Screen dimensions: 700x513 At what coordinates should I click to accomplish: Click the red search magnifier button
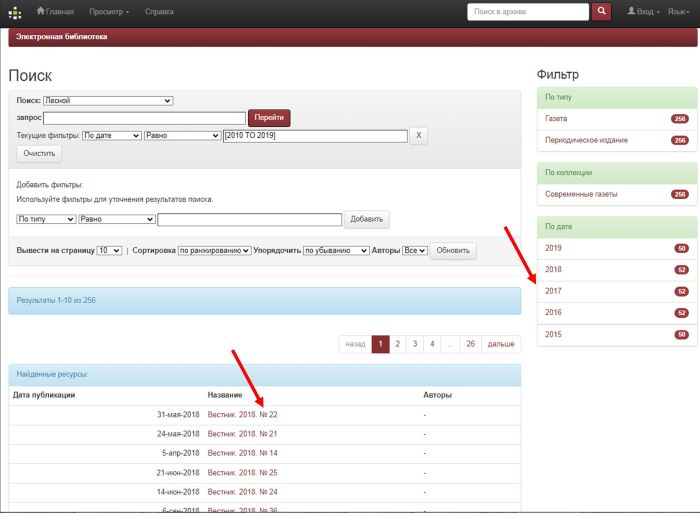[601, 11]
